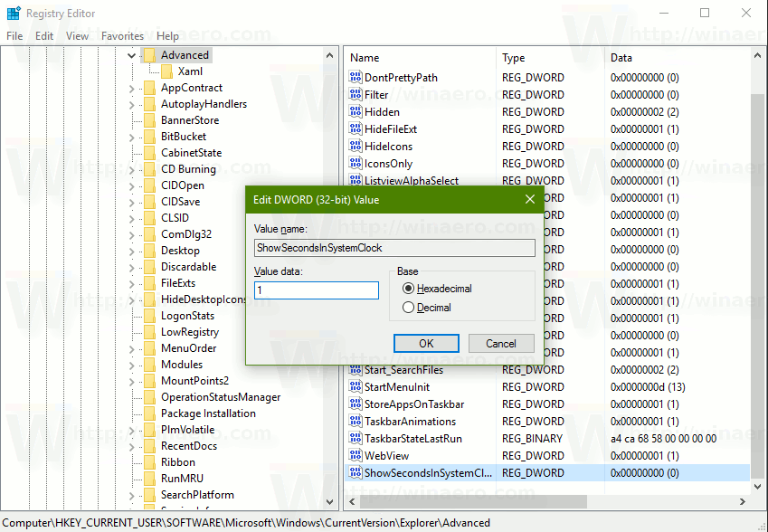Confirm the DWORD value with OK
768x532 pixels.
click(x=426, y=343)
